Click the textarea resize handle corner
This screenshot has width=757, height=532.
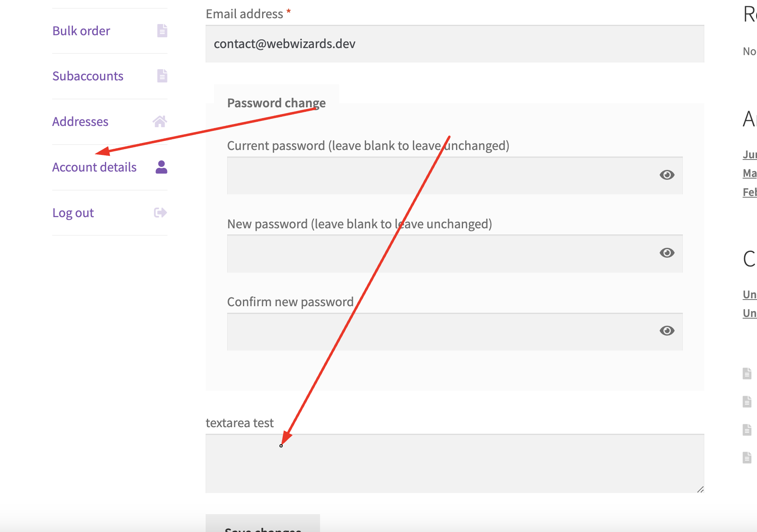[x=701, y=489]
